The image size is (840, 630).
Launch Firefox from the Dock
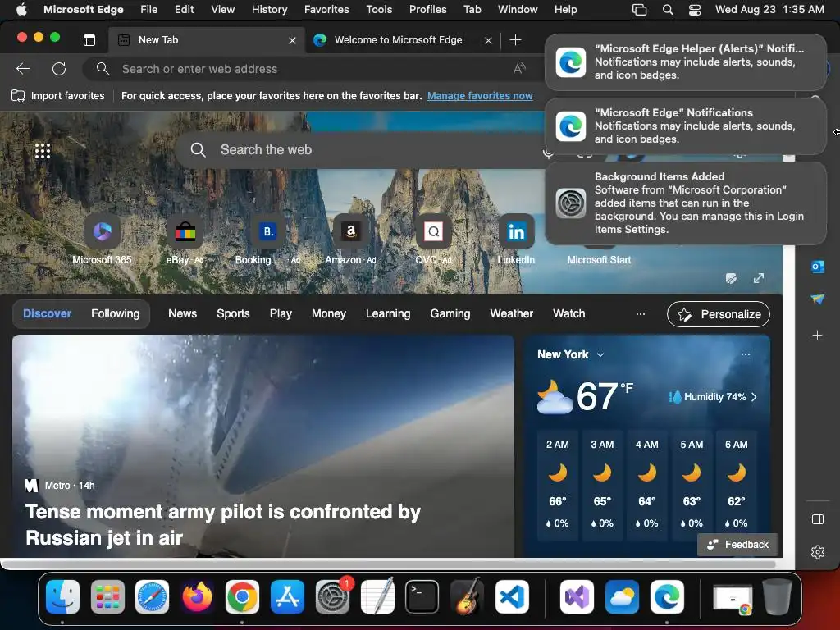(197, 597)
